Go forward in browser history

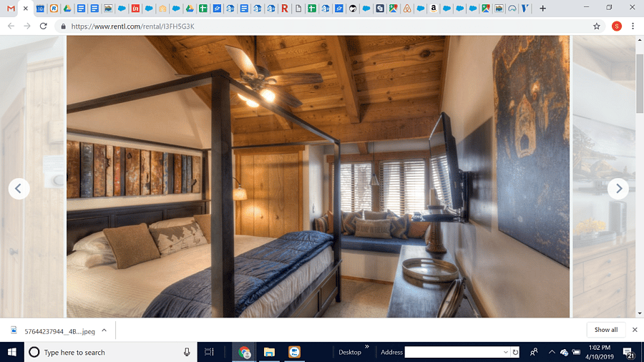pos(27,26)
